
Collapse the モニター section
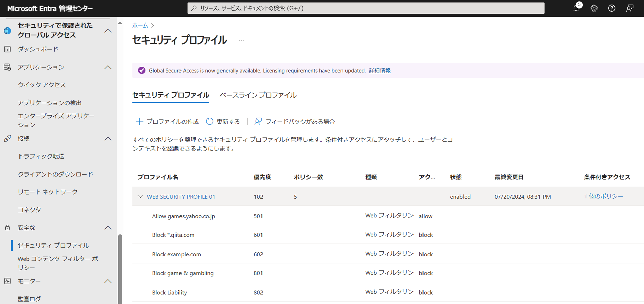108,281
